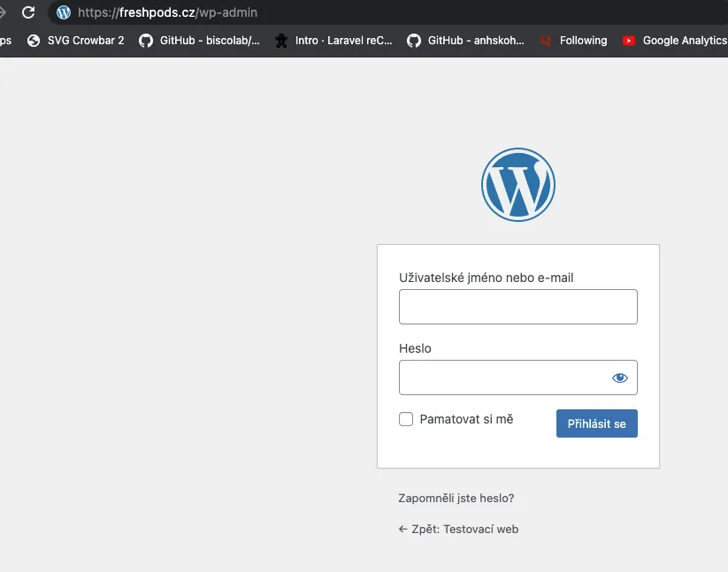The height and width of the screenshot is (572, 728).
Task: Click the YouTube icon of Google Analytics bookmark
Action: (x=629, y=41)
